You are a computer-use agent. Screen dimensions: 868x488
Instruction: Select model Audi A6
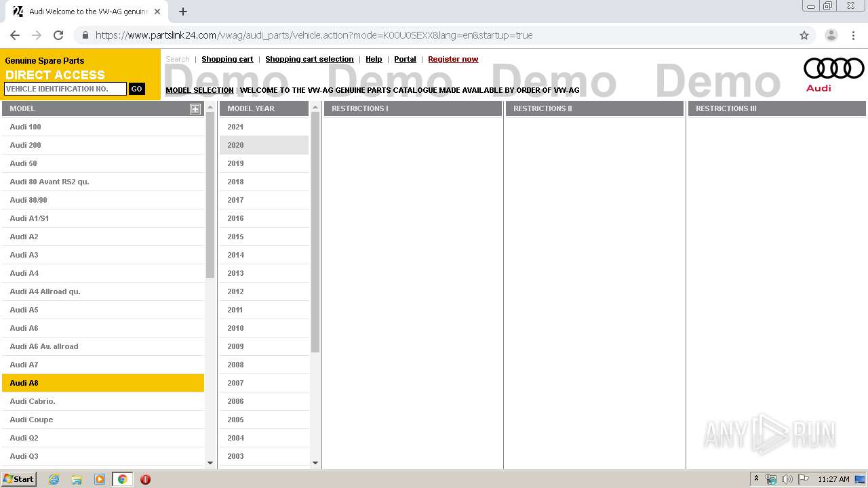tap(103, 328)
